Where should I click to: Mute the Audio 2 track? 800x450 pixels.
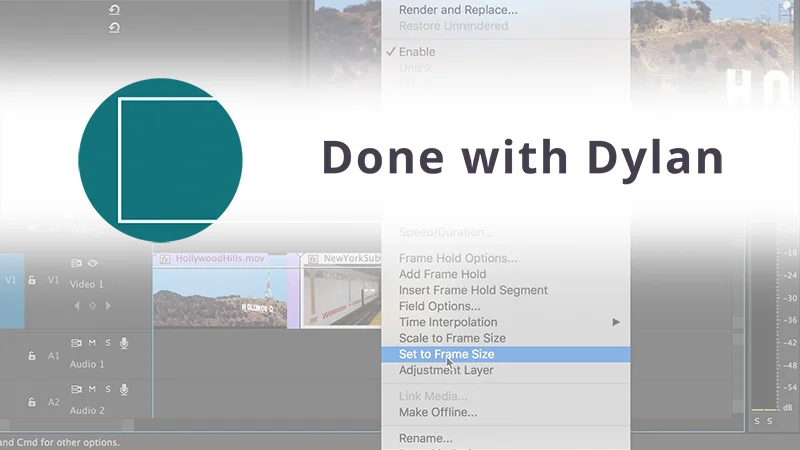click(x=92, y=389)
